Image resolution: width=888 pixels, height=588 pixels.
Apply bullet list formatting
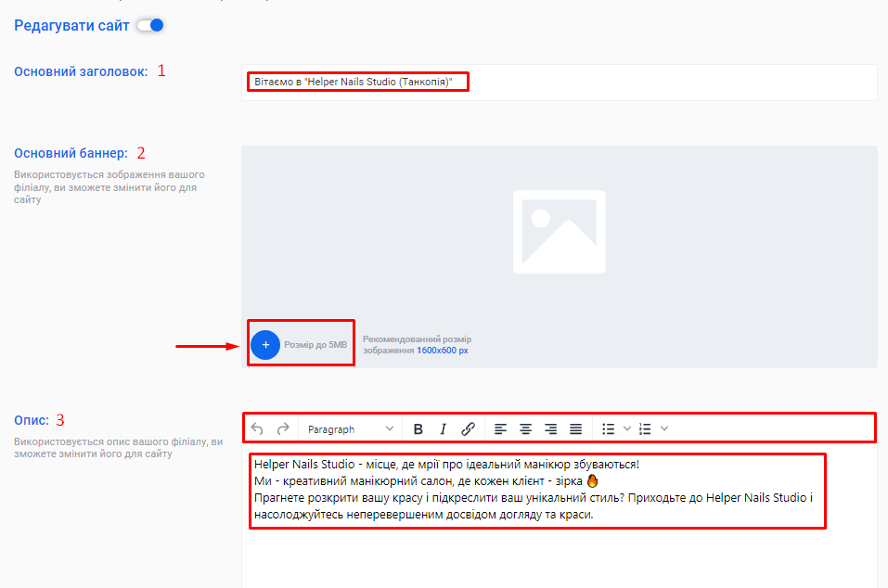[x=609, y=428]
